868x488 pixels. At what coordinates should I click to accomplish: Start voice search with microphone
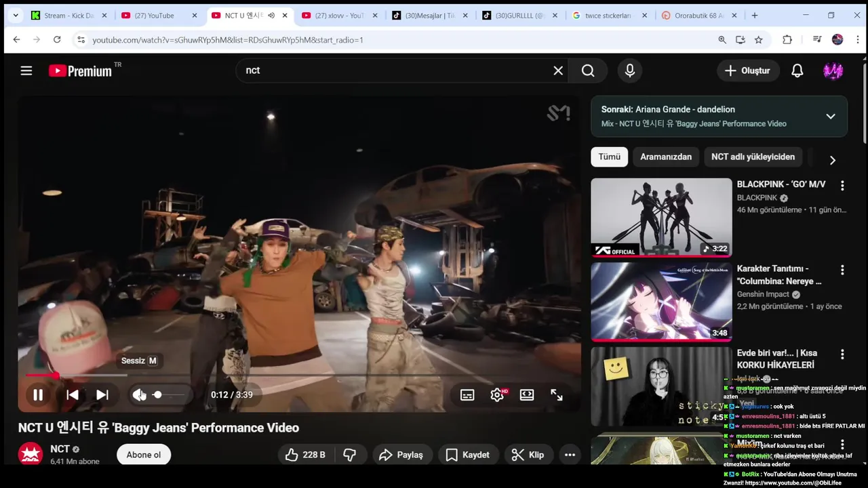point(630,70)
